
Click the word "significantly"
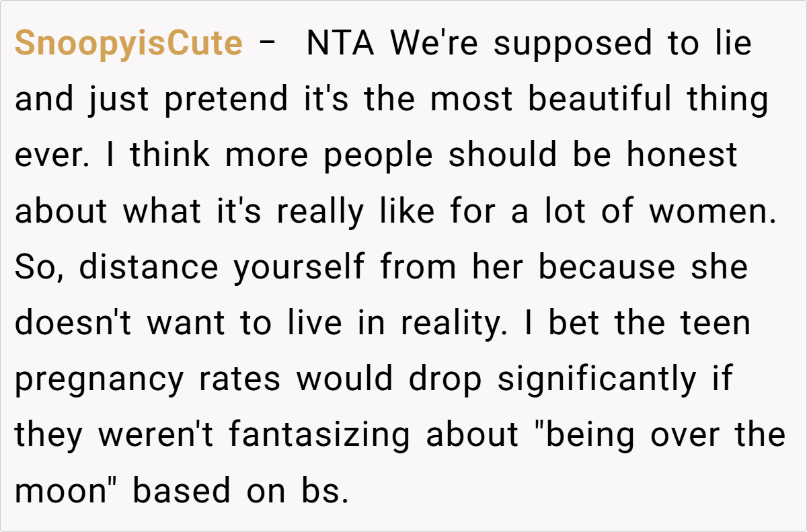click(597, 379)
